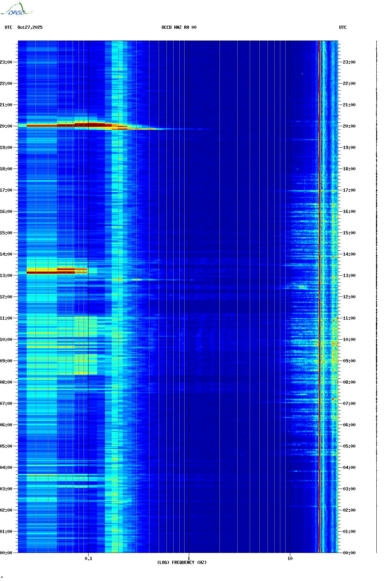Click the UTC label above the right axis
The image size is (392, 581).
343,27
